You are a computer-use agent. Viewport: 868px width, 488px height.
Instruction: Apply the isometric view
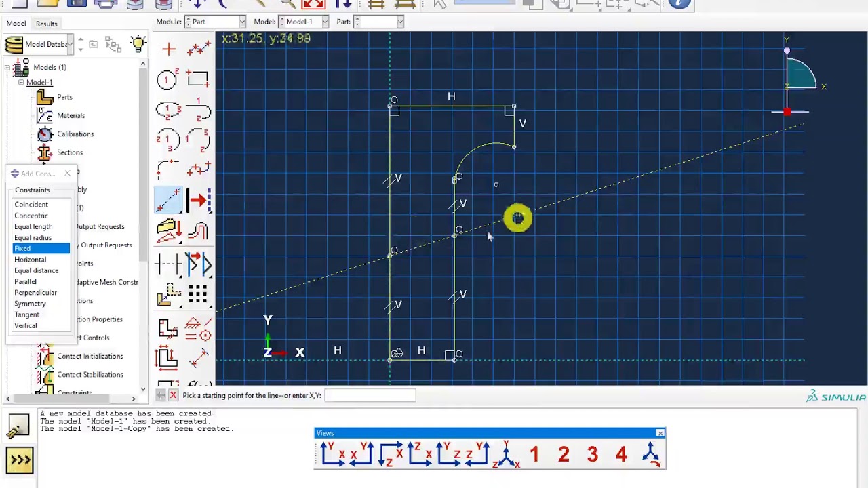coord(507,454)
